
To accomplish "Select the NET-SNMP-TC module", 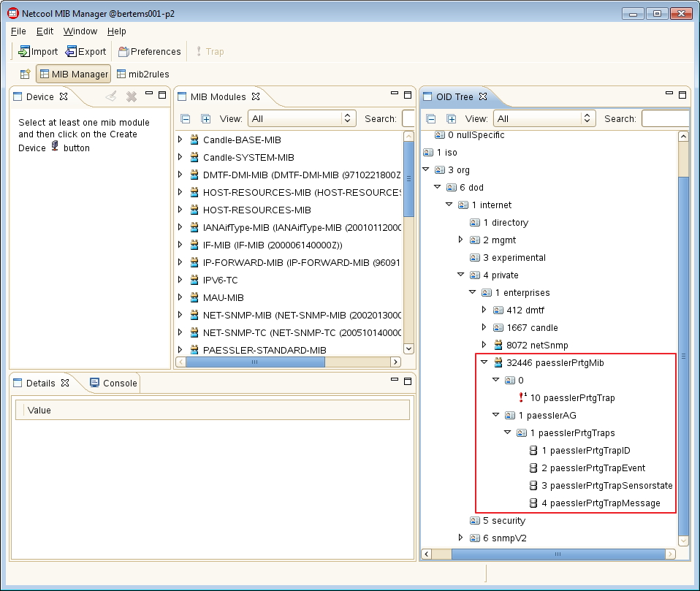I will coord(302,333).
